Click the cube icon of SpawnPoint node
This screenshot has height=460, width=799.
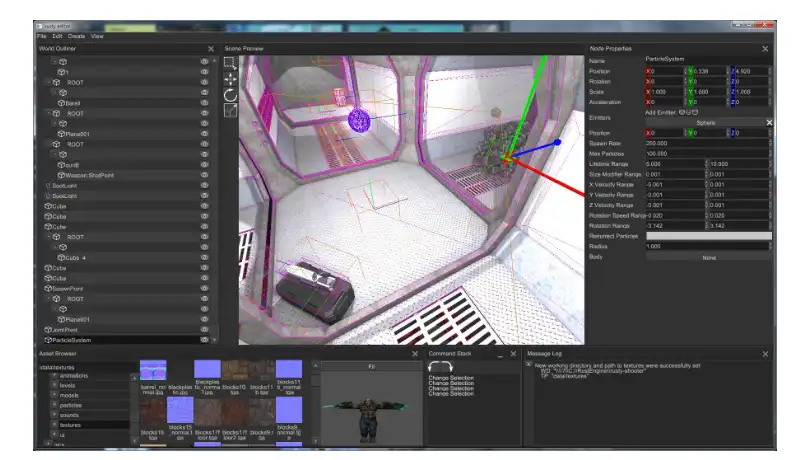pyautogui.click(x=48, y=288)
